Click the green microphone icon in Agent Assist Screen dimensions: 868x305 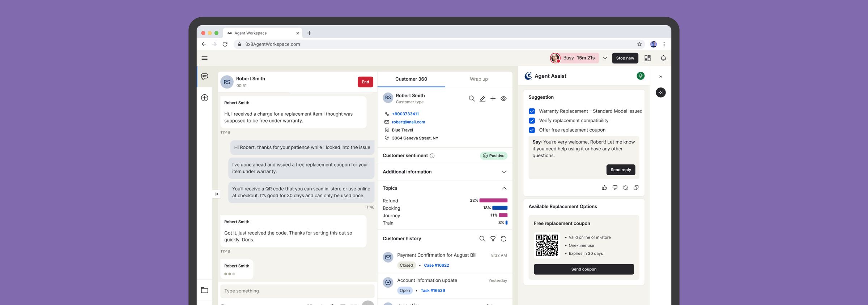[641, 76]
